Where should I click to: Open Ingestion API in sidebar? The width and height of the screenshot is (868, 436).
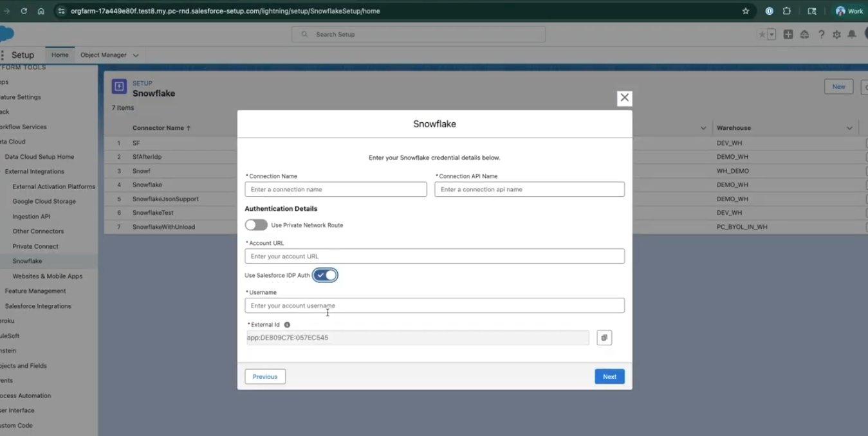point(32,217)
